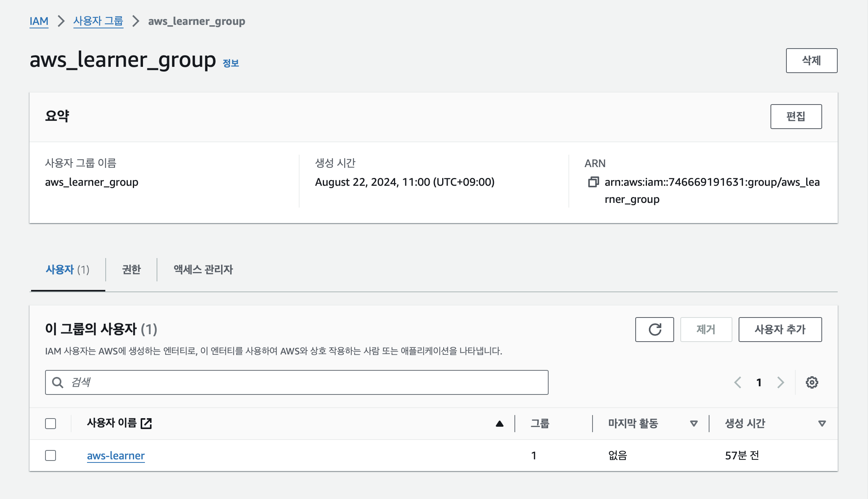The height and width of the screenshot is (499, 868).
Task: Click aws_learner_group breadcrumb text
Action: pyautogui.click(x=197, y=21)
